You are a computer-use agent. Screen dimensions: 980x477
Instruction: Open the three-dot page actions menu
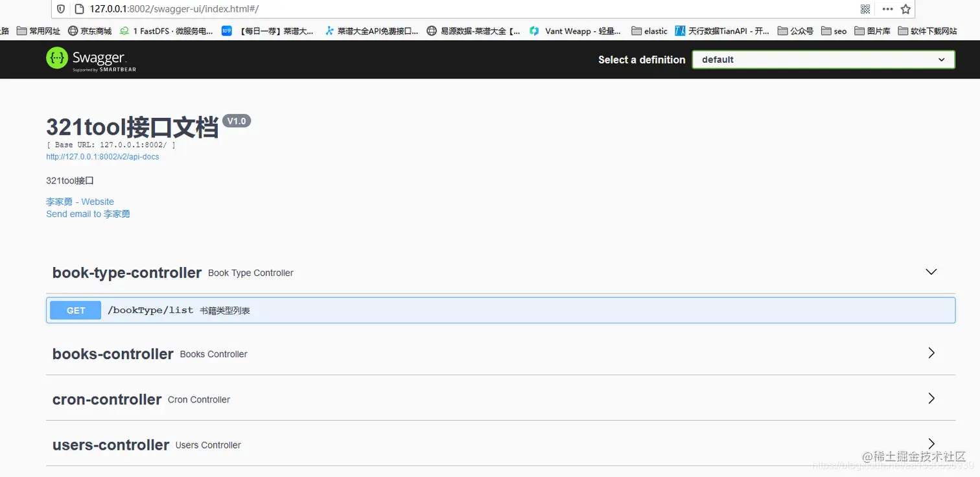887,9
